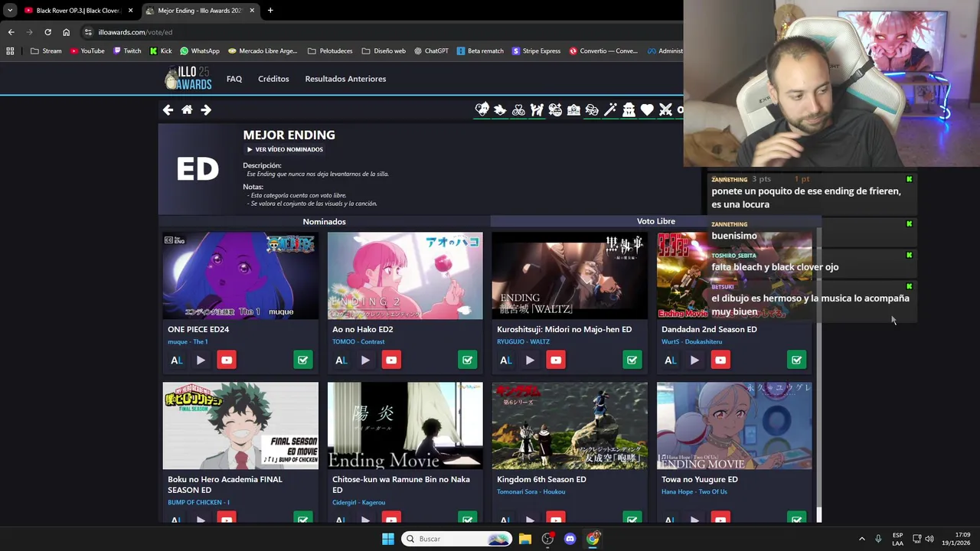
Task: Show hidden system tray icons
Action: [861, 539]
